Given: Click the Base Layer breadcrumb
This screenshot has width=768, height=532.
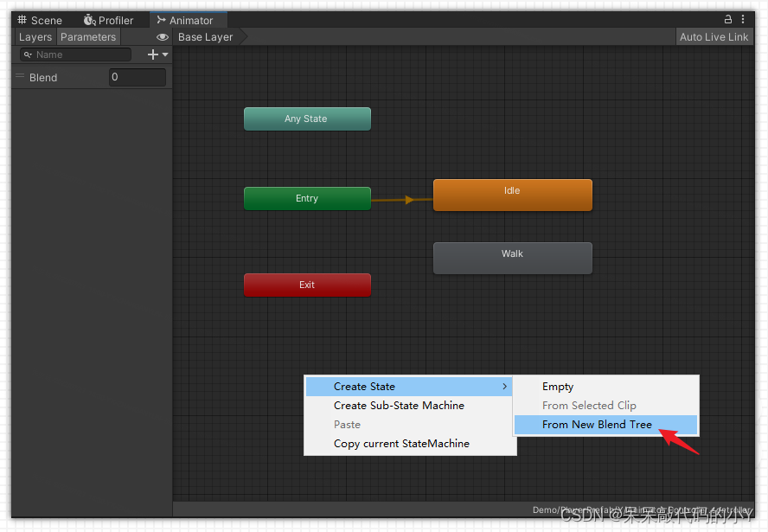Looking at the screenshot, I should coord(205,37).
